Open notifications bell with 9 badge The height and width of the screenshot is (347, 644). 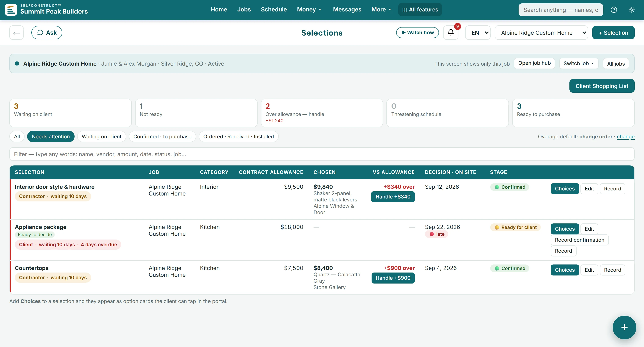(x=451, y=32)
